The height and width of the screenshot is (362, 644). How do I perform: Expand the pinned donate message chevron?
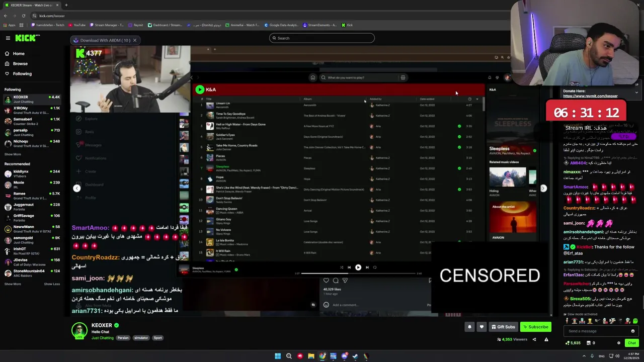[636, 93]
